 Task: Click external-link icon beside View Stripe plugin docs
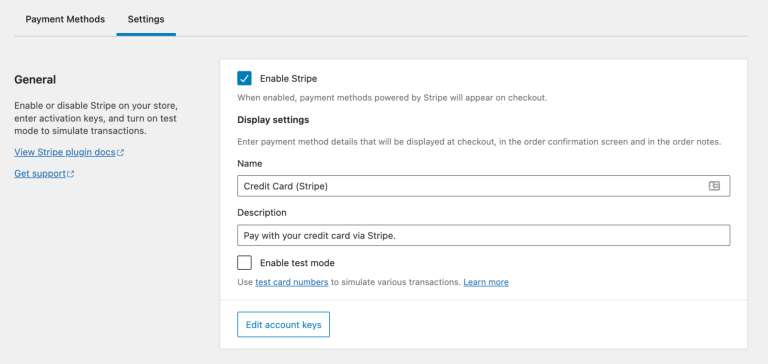coord(120,153)
